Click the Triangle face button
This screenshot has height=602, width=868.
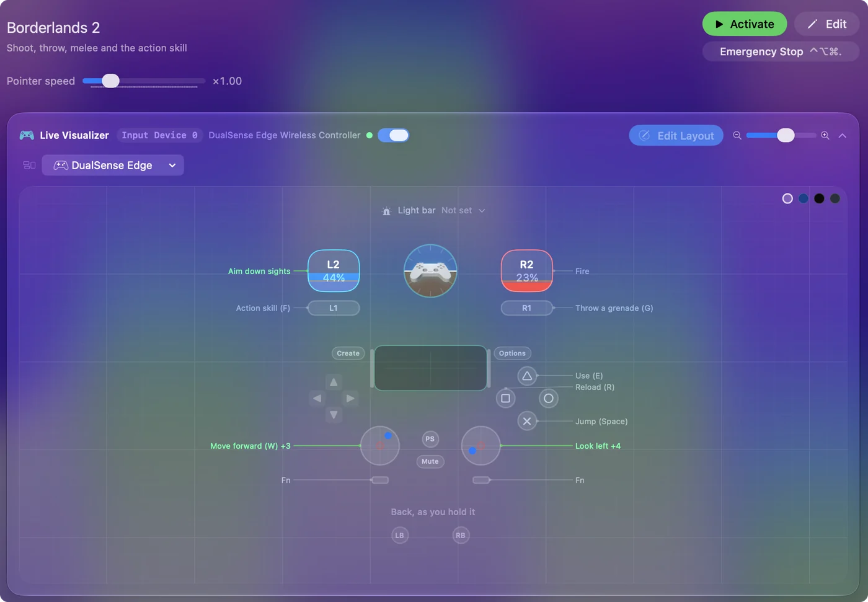527,376
